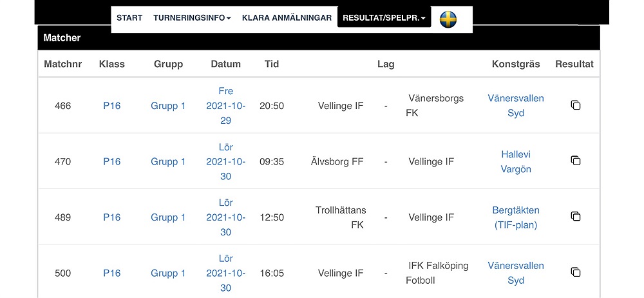Click the Matchnr column header
The image size is (644, 298).
click(63, 65)
